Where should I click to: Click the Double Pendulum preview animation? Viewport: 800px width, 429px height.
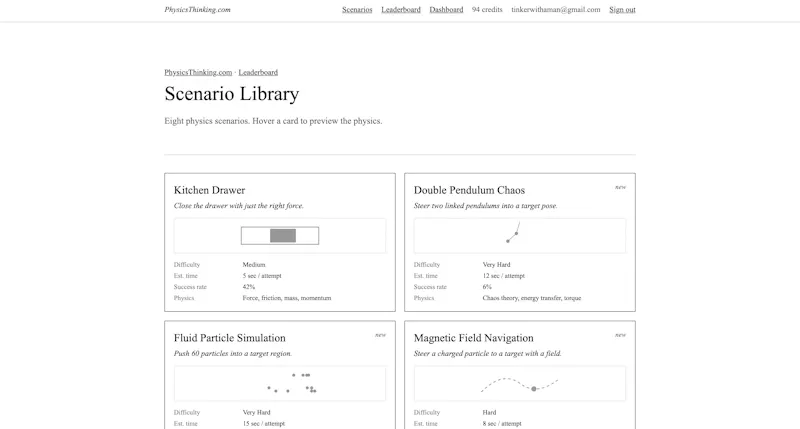(520, 236)
